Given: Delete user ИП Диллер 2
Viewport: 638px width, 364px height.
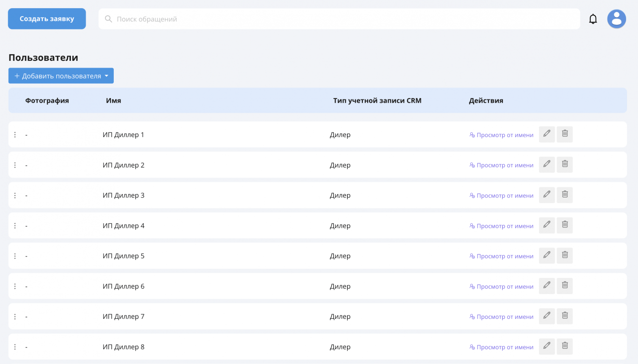Looking at the screenshot, I should click(x=565, y=165).
